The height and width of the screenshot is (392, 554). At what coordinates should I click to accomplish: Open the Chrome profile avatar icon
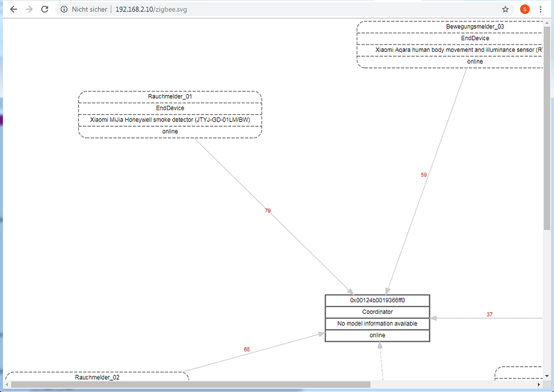pyautogui.click(x=525, y=9)
